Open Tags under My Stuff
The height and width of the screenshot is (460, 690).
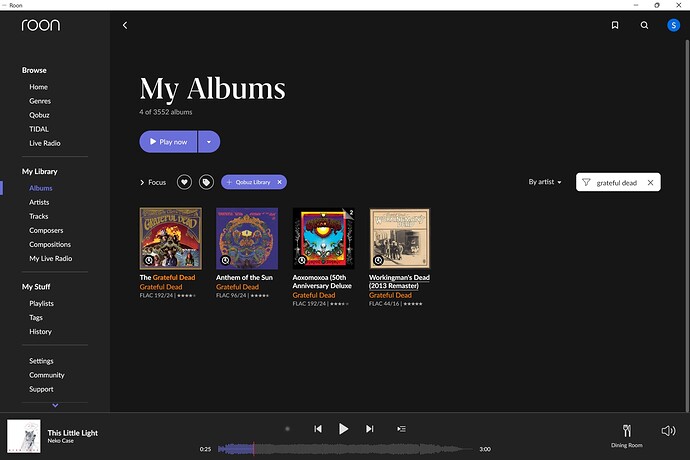click(x=36, y=317)
